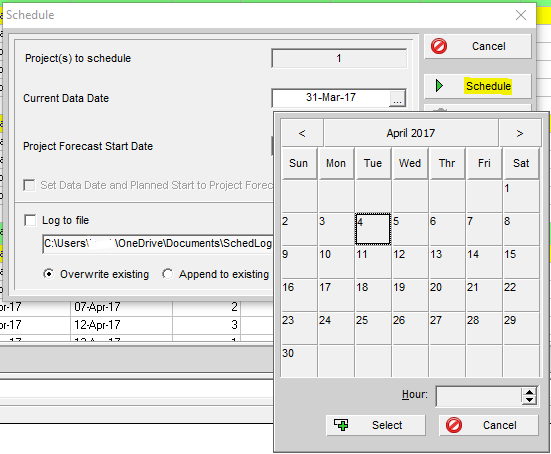Click the green plus icon on Select
551x454 pixels.
tap(341, 424)
